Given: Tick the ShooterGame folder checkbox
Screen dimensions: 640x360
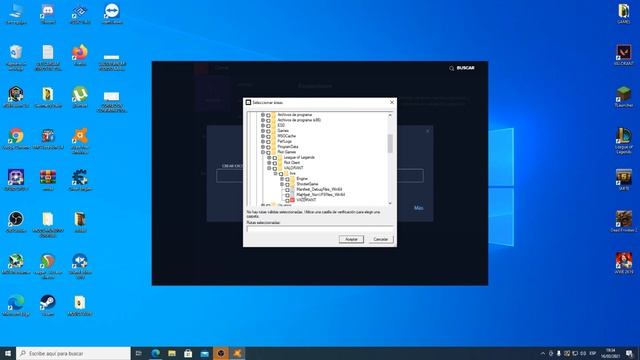Looking at the screenshot, I should [x=287, y=184].
